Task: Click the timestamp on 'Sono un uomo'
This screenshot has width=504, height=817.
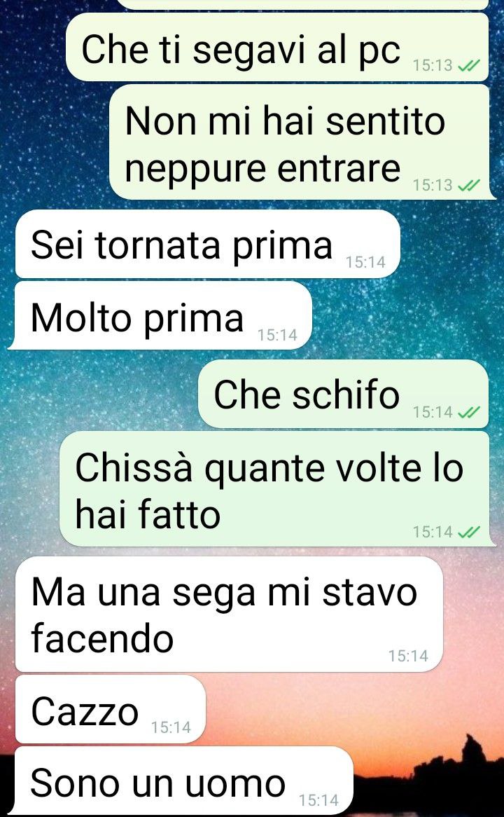Action: 319,800
